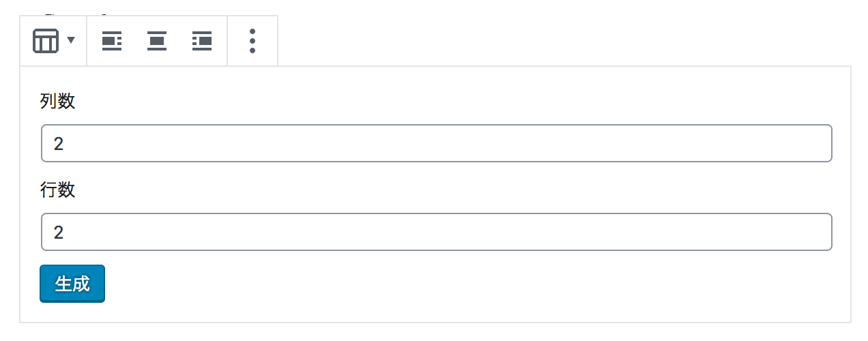Image resolution: width=868 pixels, height=341 pixels.
Task: Focus the 行数 row count input field
Action: pyautogui.click(x=437, y=232)
